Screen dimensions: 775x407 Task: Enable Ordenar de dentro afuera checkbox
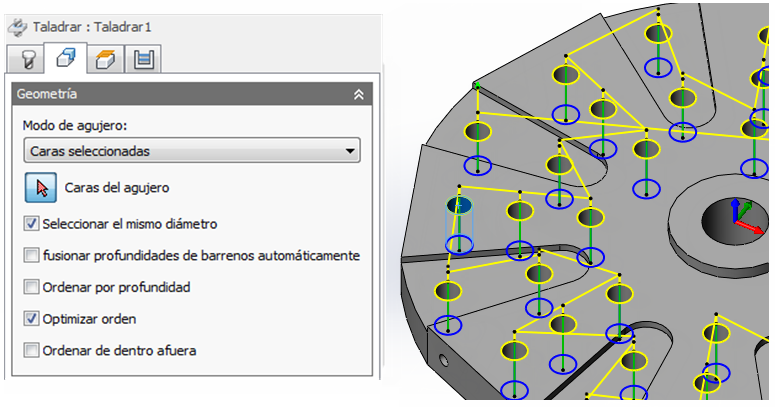point(31,350)
